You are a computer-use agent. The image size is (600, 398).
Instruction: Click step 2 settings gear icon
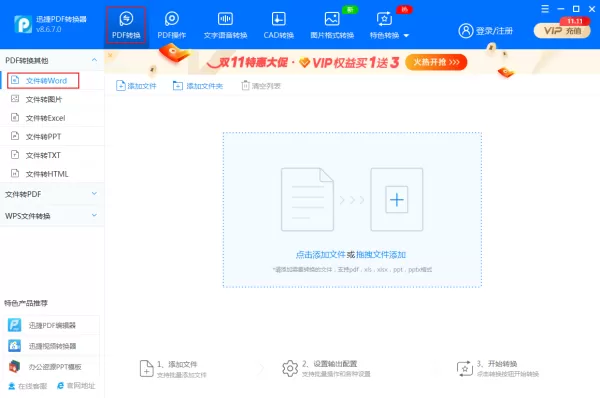[290, 369]
